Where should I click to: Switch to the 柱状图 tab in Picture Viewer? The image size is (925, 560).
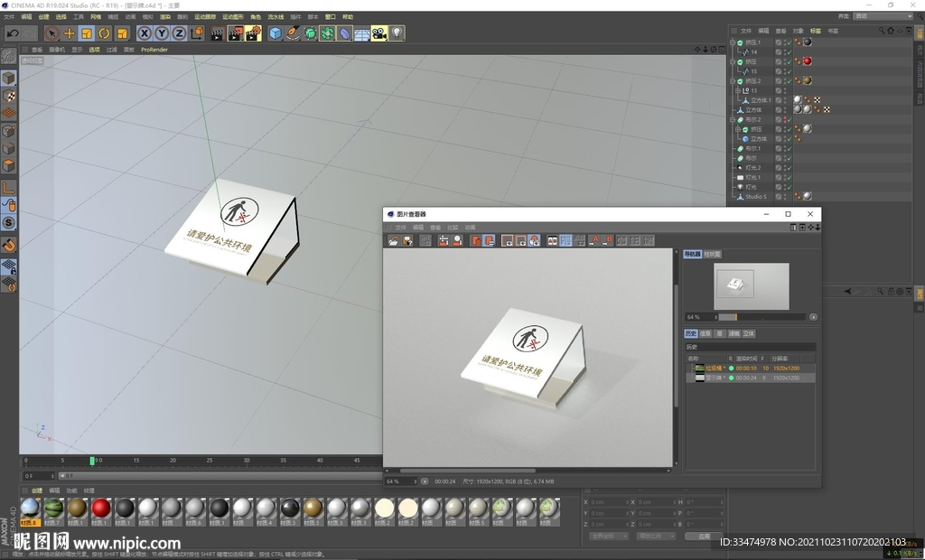point(713,255)
